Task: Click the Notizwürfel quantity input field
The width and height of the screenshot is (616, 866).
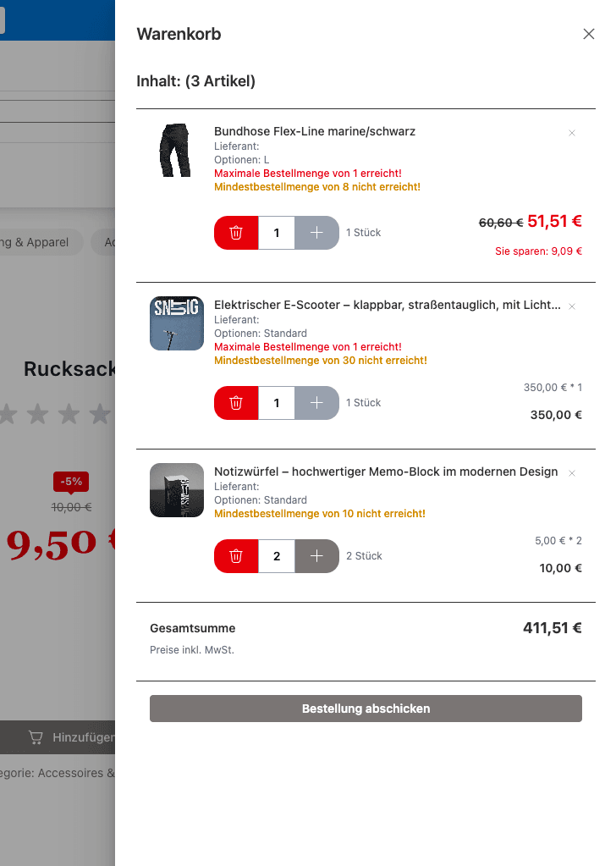Action: coord(277,556)
